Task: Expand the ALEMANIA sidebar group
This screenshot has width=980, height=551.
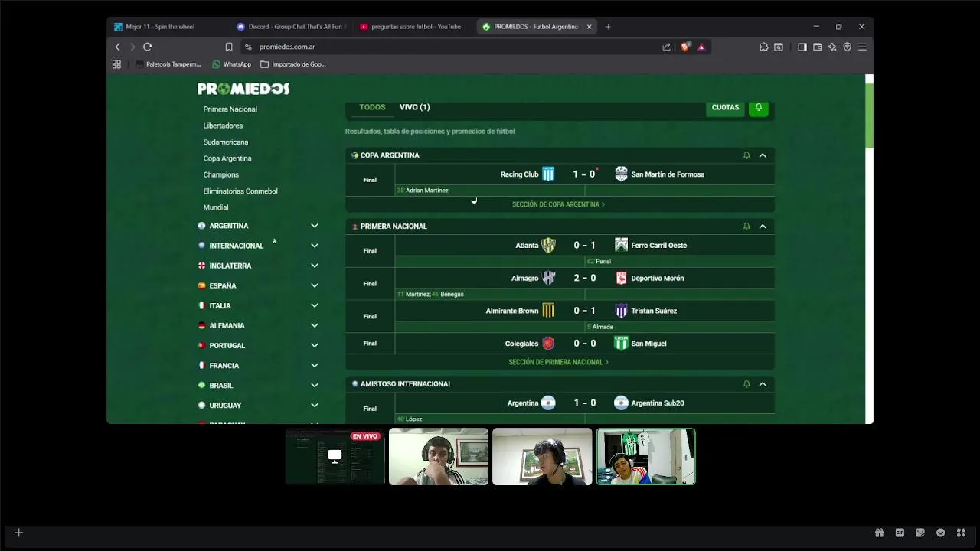Action: point(315,325)
